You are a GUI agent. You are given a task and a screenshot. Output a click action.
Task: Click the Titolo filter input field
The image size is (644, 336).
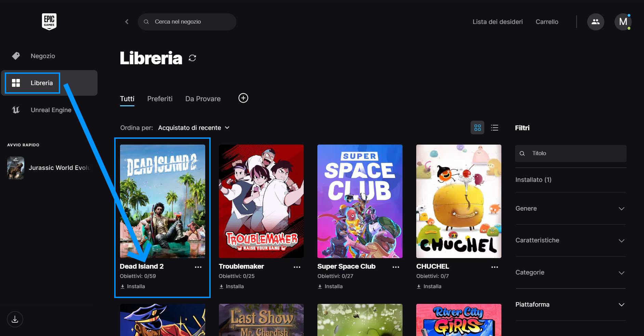(x=570, y=153)
